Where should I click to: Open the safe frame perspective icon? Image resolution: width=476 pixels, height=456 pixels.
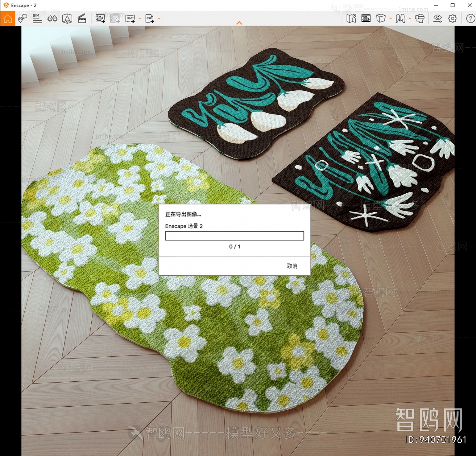pos(67,18)
